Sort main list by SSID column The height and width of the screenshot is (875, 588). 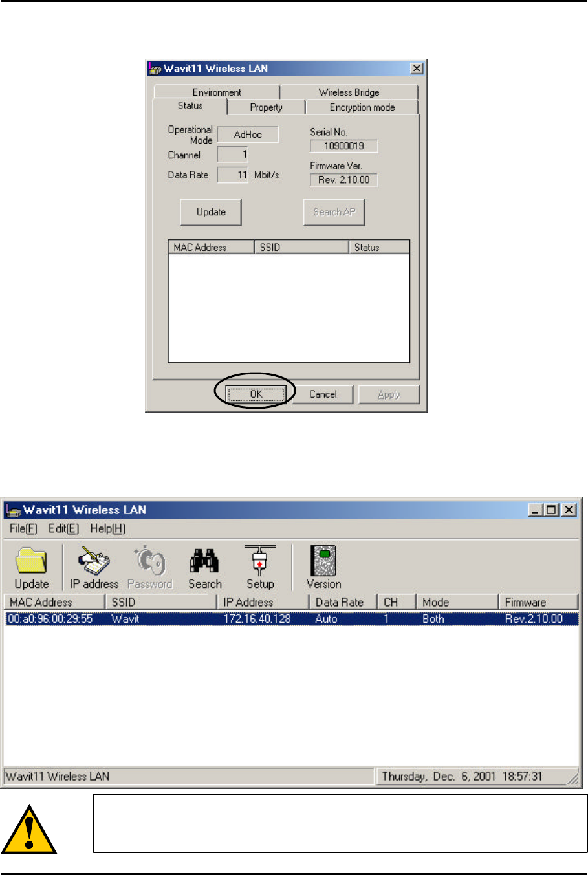click(x=160, y=602)
